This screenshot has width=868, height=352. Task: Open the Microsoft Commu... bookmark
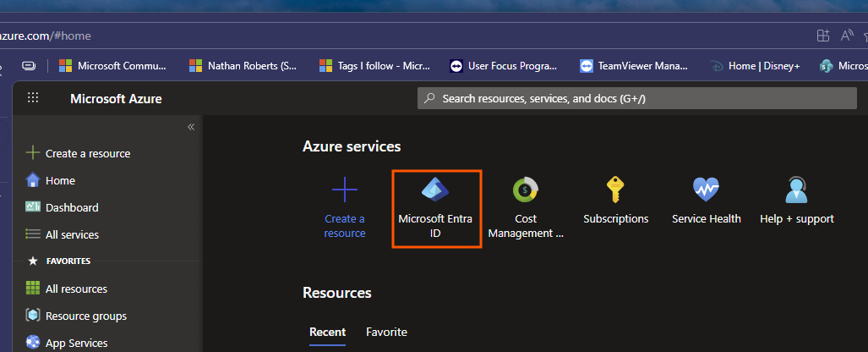point(113,66)
